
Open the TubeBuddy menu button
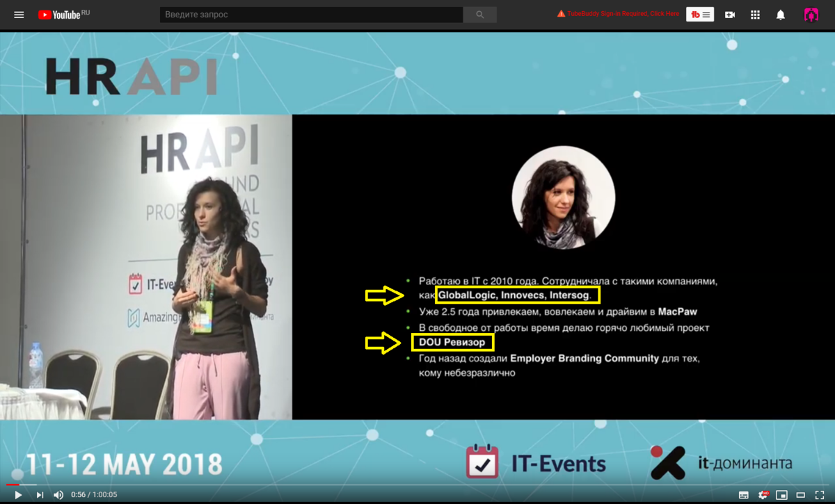pyautogui.click(x=700, y=15)
